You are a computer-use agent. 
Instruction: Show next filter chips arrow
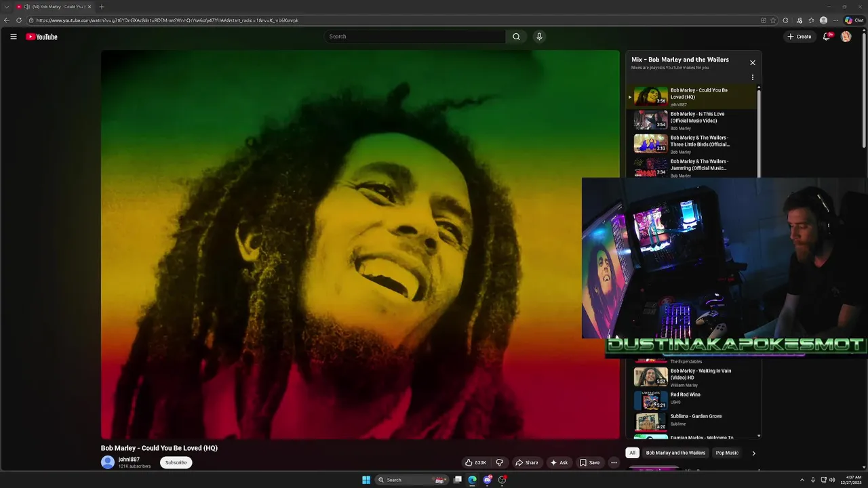(x=753, y=453)
